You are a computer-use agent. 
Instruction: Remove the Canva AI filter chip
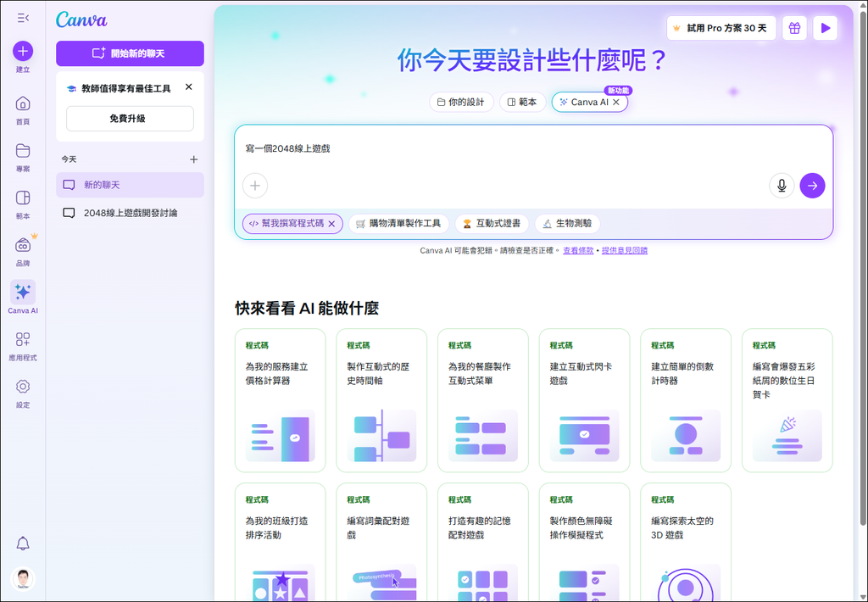[616, 103]
